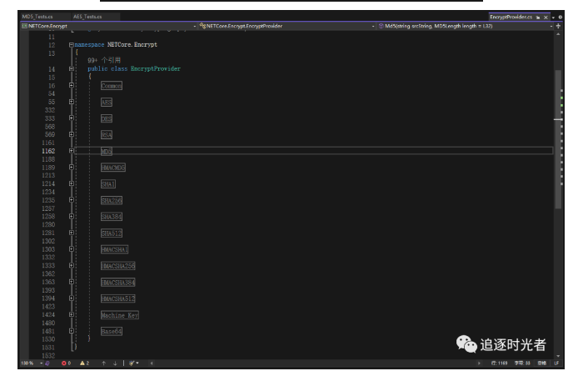
Task: Click the vertical scrollbar thumb
Action: [x=558, y=139]
